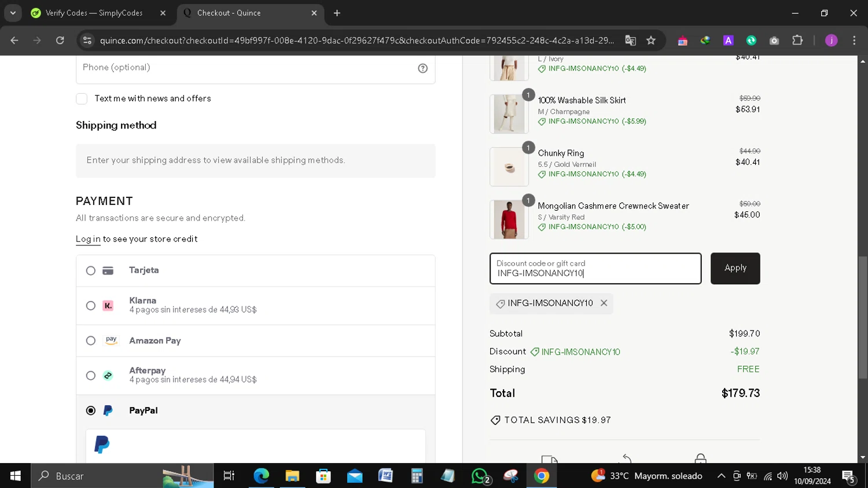Click the Discount code or gift card field
Screen dimensions: 868x488
point(595,268)
